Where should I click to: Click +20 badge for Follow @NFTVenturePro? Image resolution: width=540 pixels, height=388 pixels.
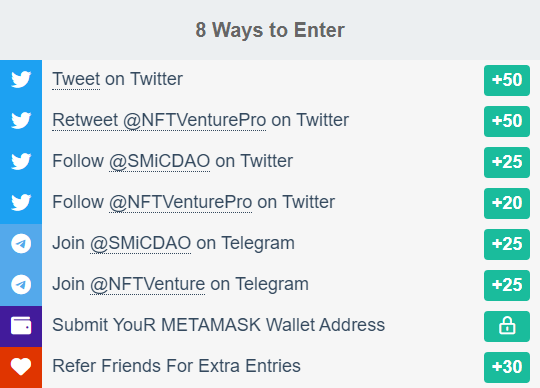[x=507, y=203]
